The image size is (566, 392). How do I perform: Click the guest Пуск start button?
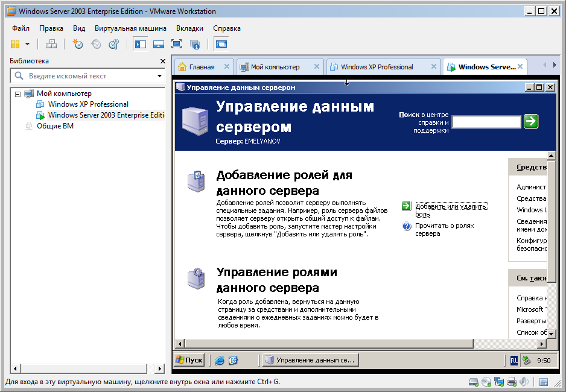[189, 360]
